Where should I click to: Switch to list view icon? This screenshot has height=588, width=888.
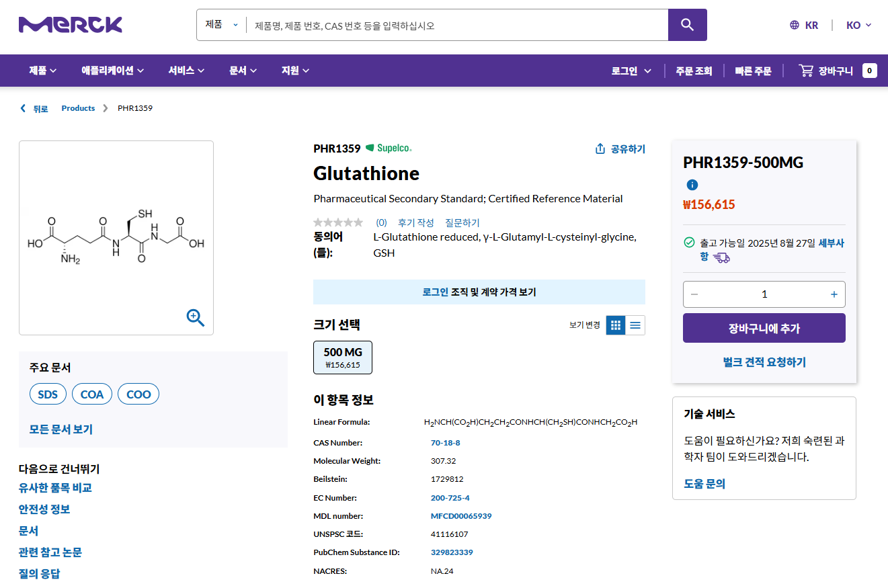pyautogui.click(x=635, y=325)
